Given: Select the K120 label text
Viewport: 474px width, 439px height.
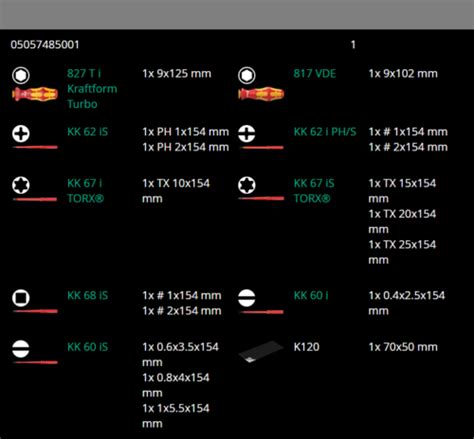Looking at the screenshot, I should coord(306,347).
